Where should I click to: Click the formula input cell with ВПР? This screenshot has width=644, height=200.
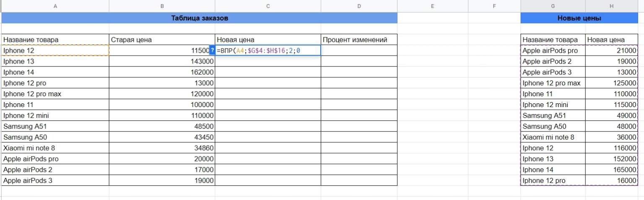click(268, 50)
